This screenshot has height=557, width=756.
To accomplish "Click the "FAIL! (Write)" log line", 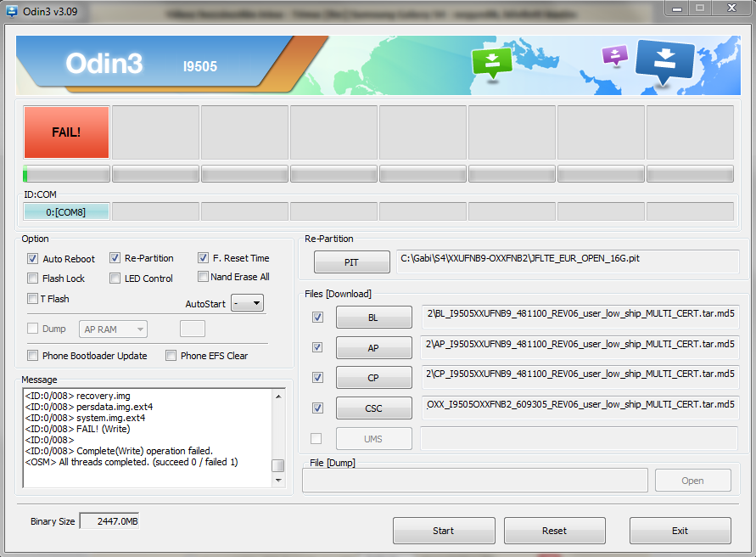I will pos(77,429).
